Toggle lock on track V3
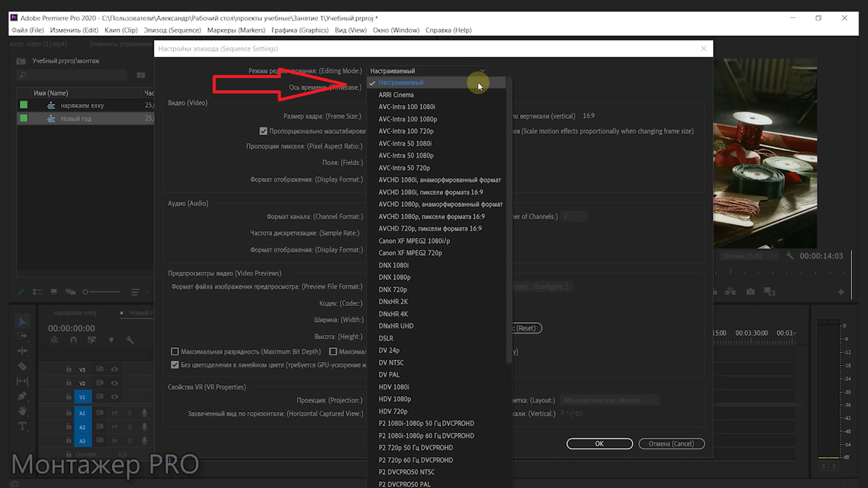The height and width of the screenshot is (488, 868). (x=69, y=369)
